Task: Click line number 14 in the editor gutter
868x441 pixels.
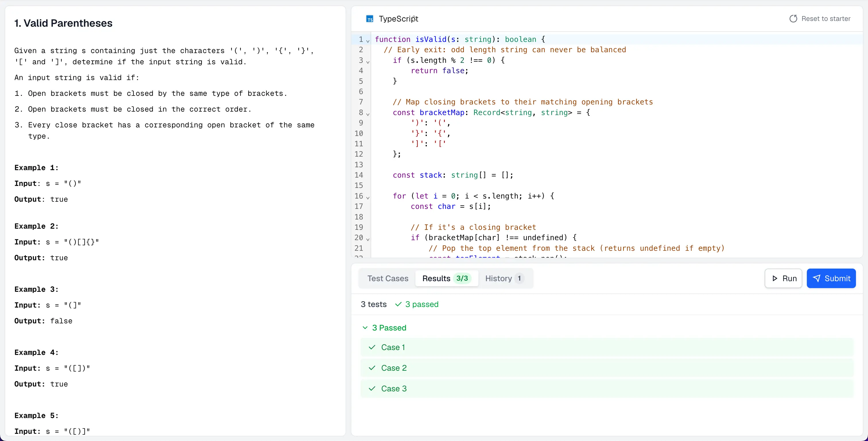Action: point(359,175)
